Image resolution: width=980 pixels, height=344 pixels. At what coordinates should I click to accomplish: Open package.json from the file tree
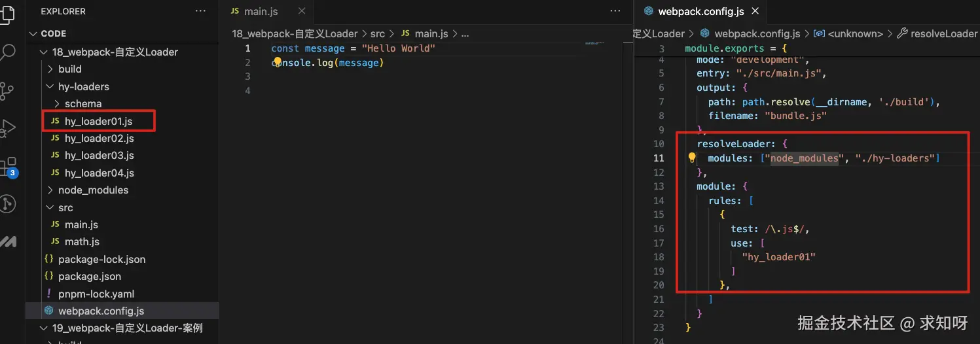(89, 277)
